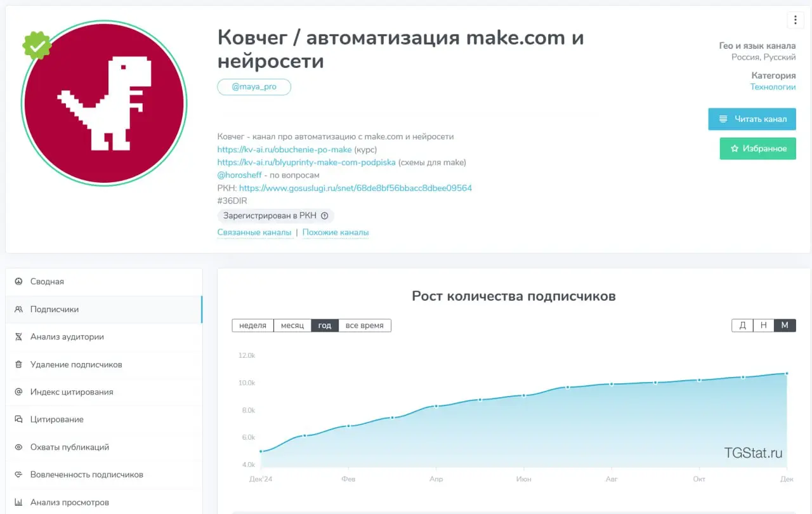
Task: Click the chart heading 'Рост количества подписчиков'
Action: (514, 296)
